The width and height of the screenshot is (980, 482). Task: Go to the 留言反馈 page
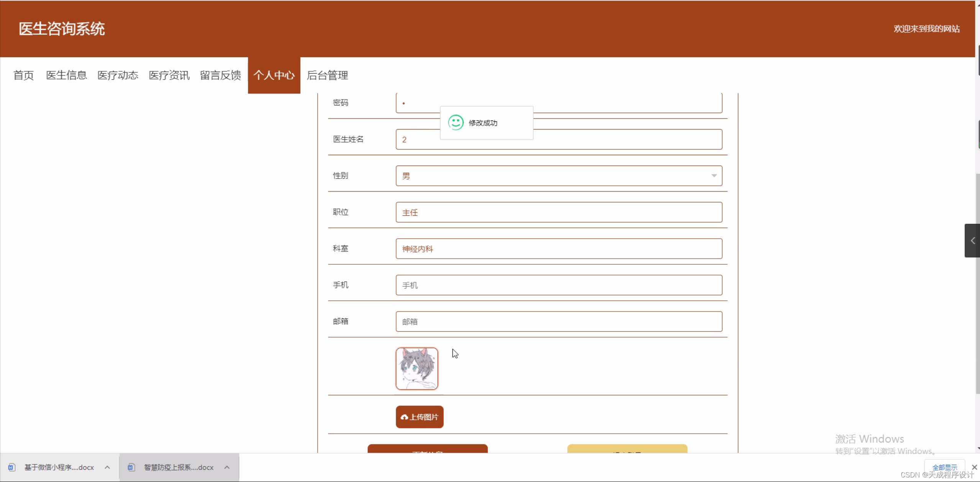[x=220, y=75]
